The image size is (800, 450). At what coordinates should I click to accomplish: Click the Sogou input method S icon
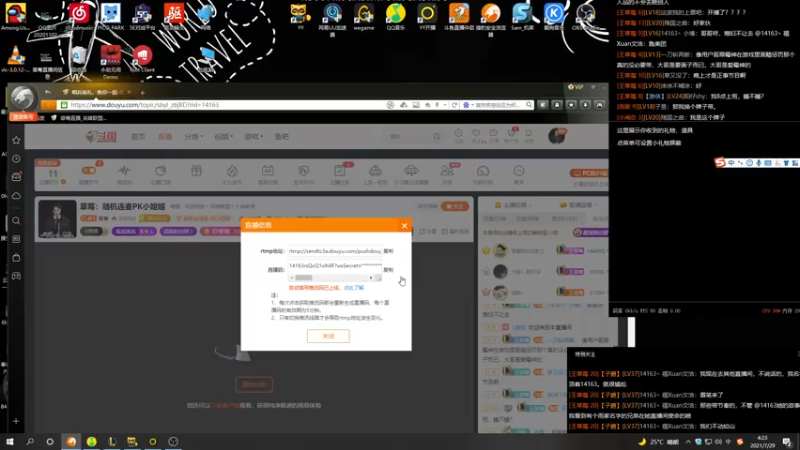click(720, 162)
